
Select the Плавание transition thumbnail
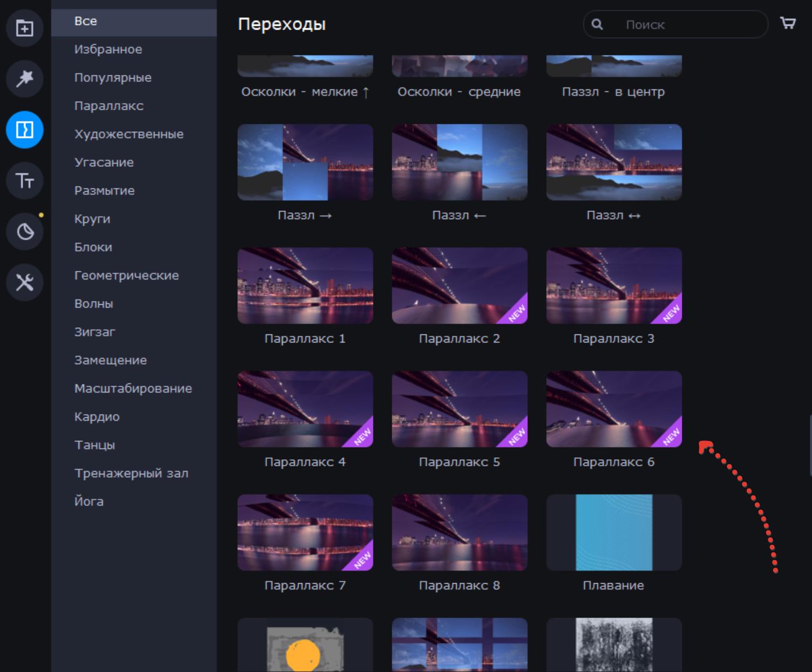tap(614, 533)
